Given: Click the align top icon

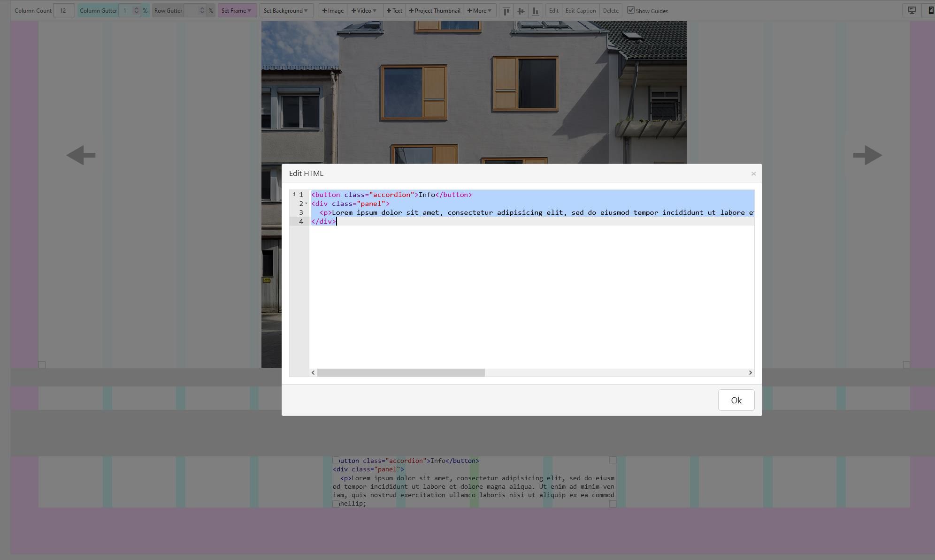Looking at the screenshot, I should coord(506,11).
